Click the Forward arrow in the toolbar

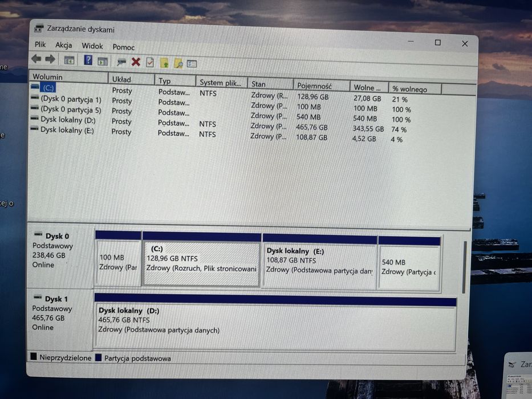50,59
